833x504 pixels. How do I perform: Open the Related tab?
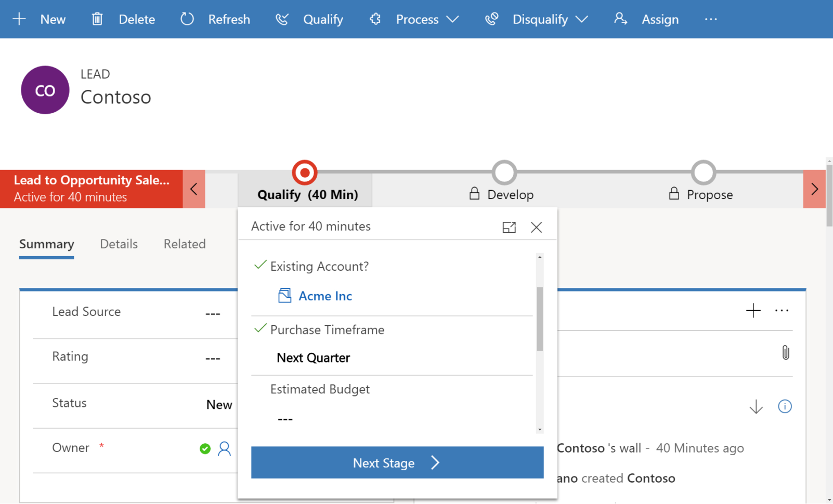point(184,244)
